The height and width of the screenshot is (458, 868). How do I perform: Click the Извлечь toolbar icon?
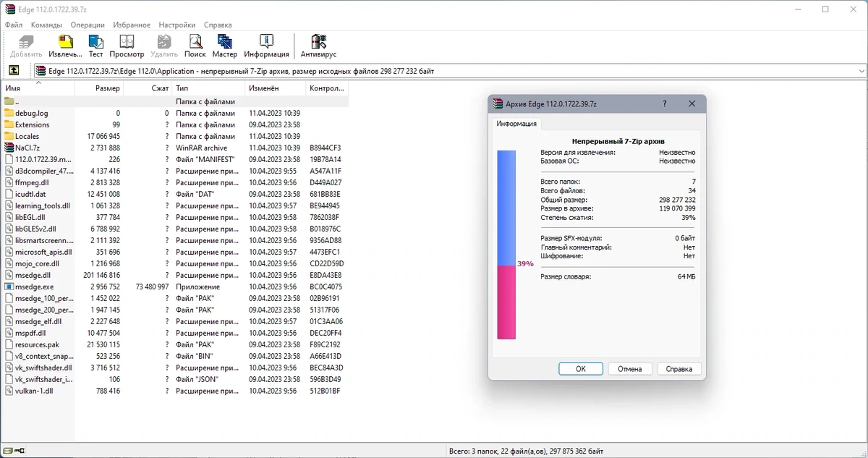click(x=65, y=41)
